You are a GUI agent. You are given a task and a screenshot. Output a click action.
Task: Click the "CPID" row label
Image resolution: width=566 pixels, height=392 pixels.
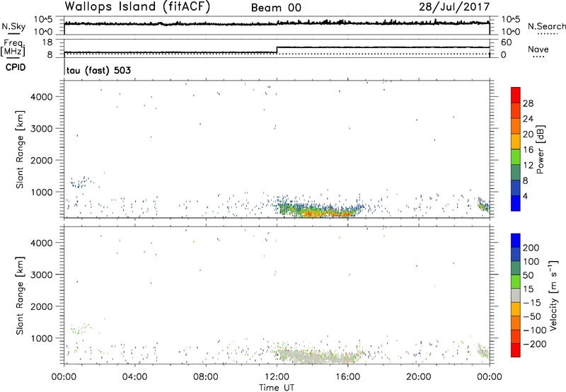(x=16, y=67)
